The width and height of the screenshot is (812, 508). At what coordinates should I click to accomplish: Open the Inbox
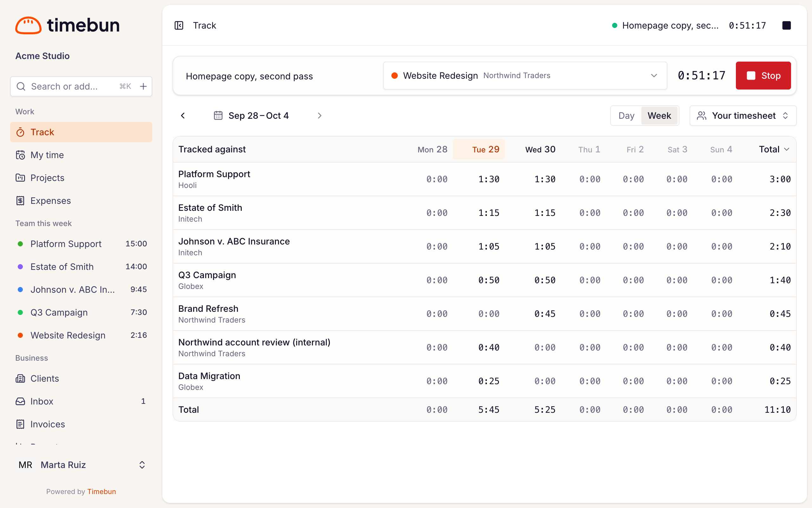81,401
